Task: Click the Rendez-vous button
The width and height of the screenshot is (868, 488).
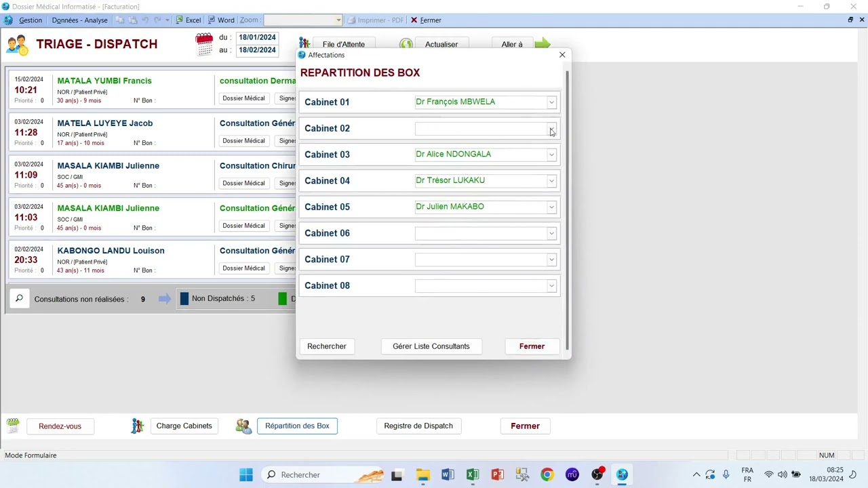Action: pos(60,426)
